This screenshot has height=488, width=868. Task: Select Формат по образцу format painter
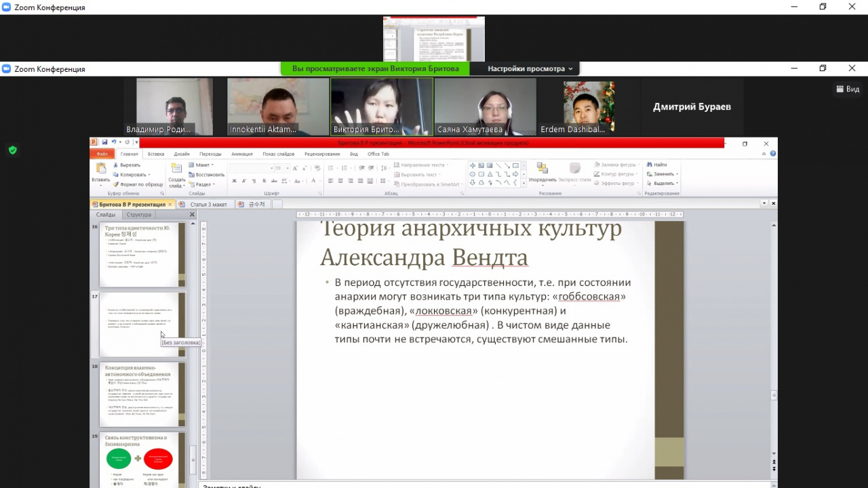coord(138,184)
